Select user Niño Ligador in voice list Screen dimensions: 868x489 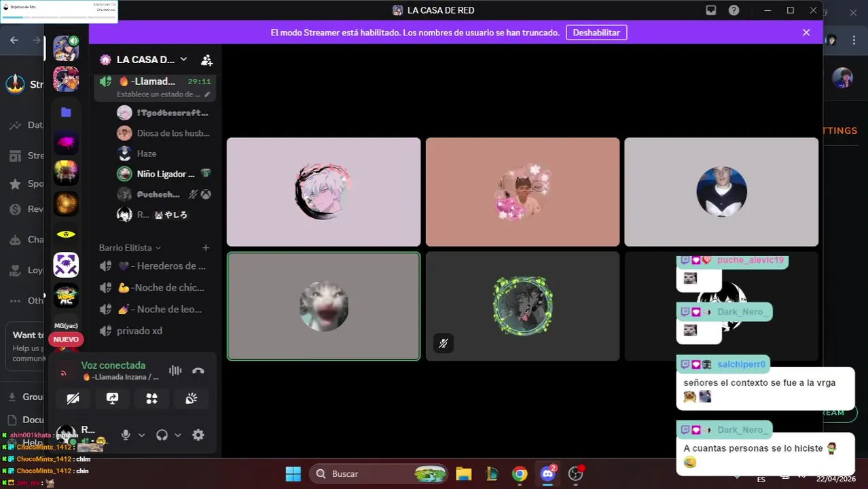pyautogui.click(x=164, y=174)
